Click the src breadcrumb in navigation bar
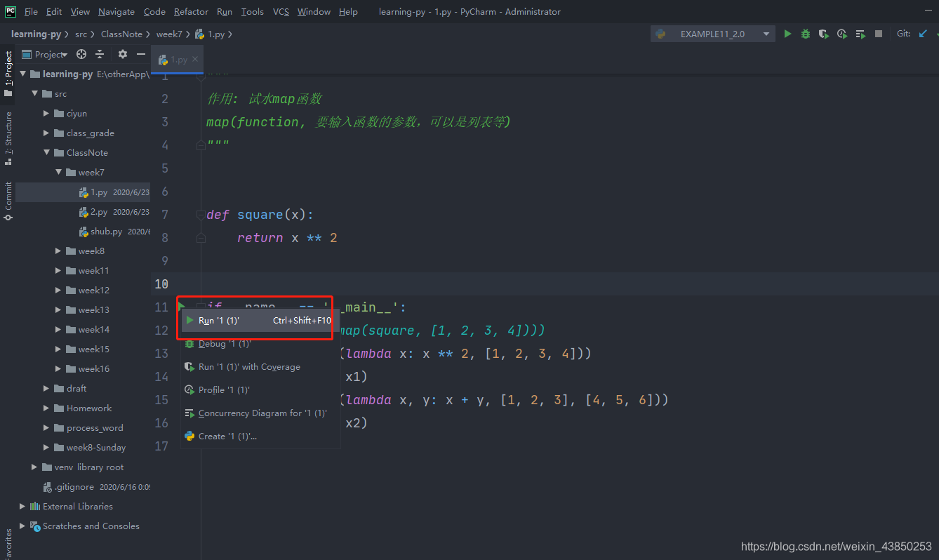Viewport: 939px width, 560px height. click(81, 34)
